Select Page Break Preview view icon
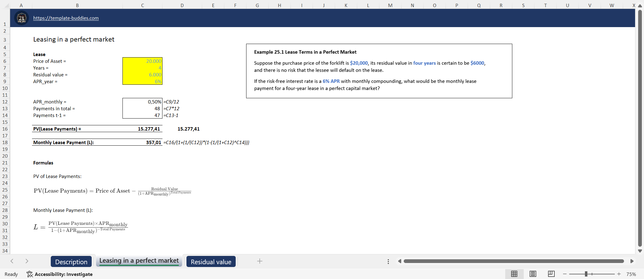Screen dimensions: 644x279 551,274
